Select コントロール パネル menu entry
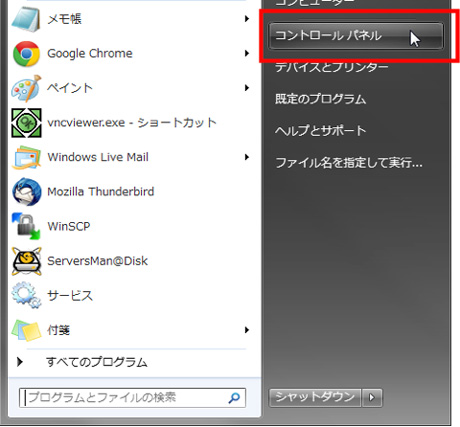The height and width of the screenshot is (427, 460). [x=356, y=36]
